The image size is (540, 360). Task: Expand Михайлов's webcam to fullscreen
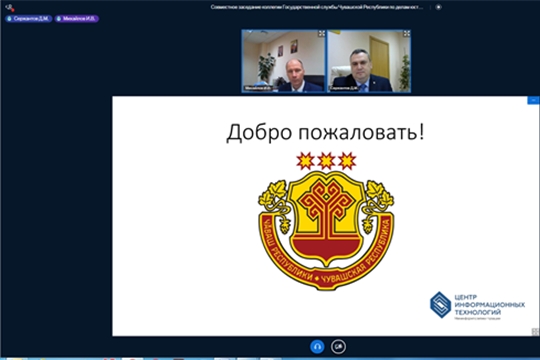coord(321,34)
